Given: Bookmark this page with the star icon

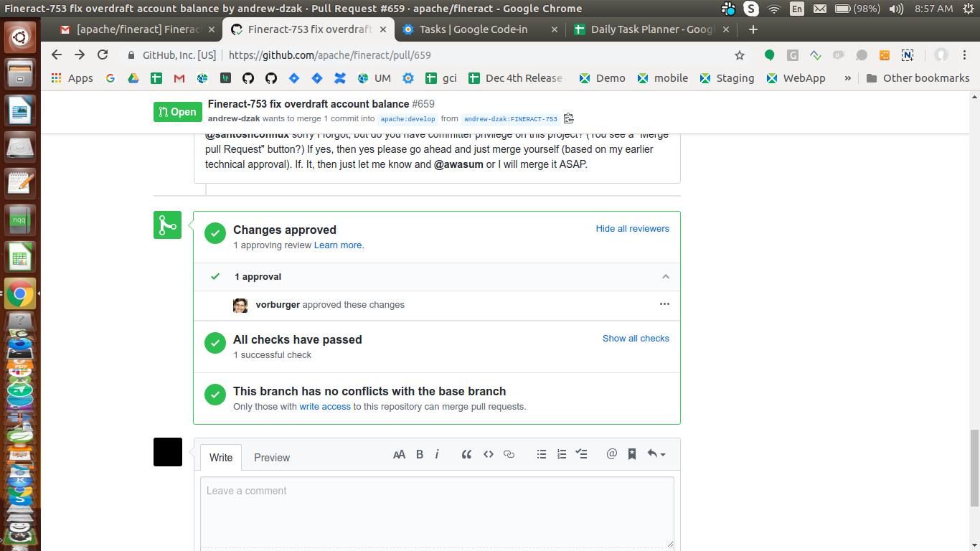Looking at the screenshot, I should 740,55.
